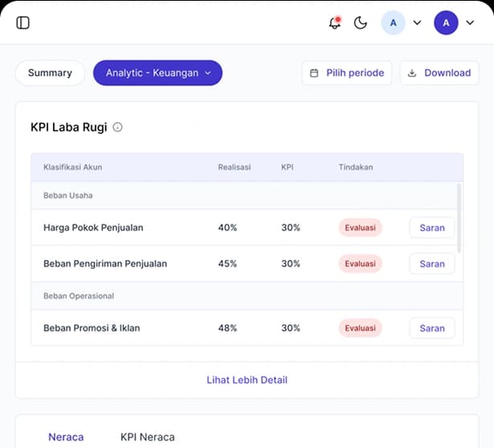Click Evaluasi badge for Harga Pokok Penjualan
This screenshot has width=494, height=448.
pos(360,227)
